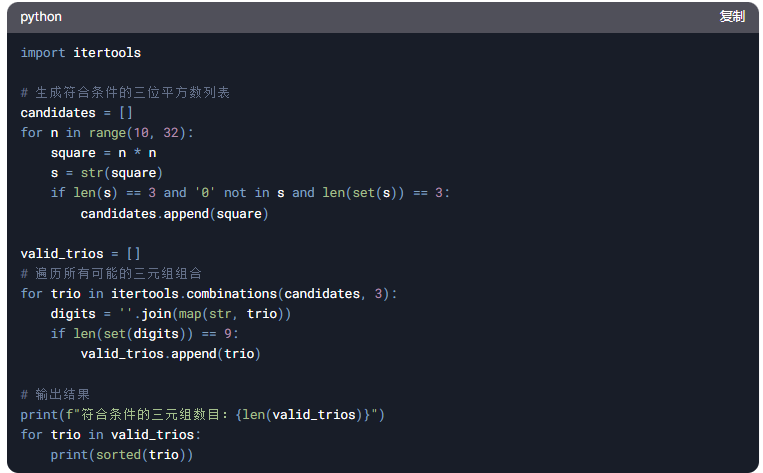Click the 'itertools.combinations(candidates, 3)' loop line

coord(209,293)
